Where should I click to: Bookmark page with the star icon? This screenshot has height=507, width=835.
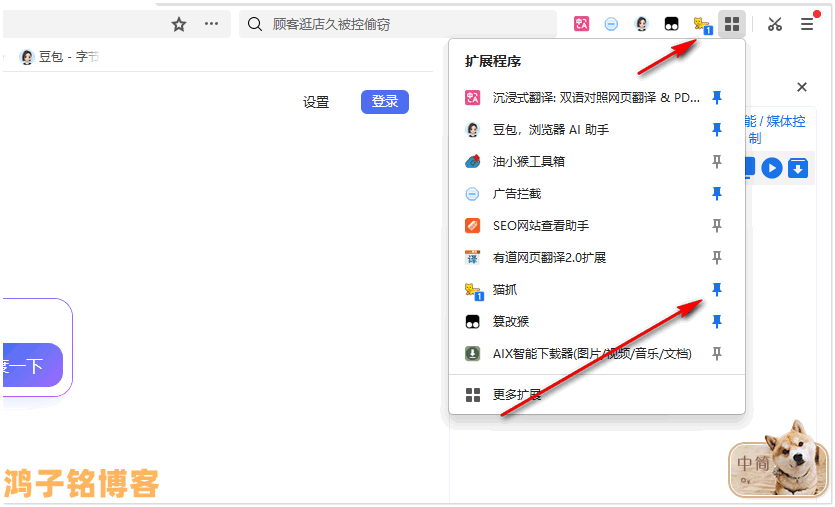pos(179,24)
